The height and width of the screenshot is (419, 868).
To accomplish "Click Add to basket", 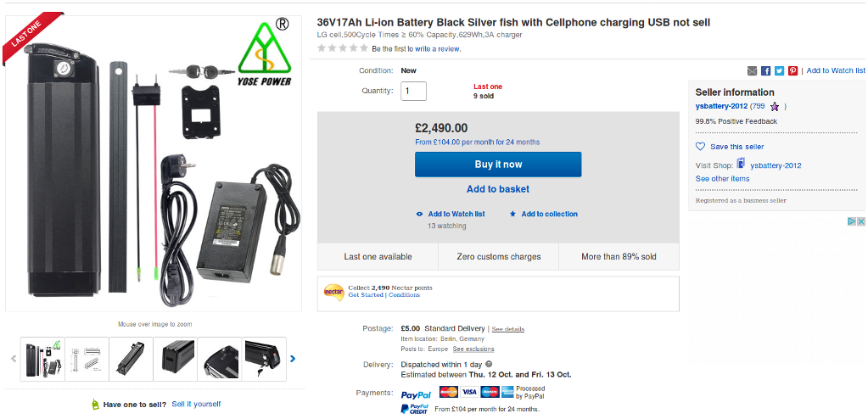I will (x=498, y=189).
